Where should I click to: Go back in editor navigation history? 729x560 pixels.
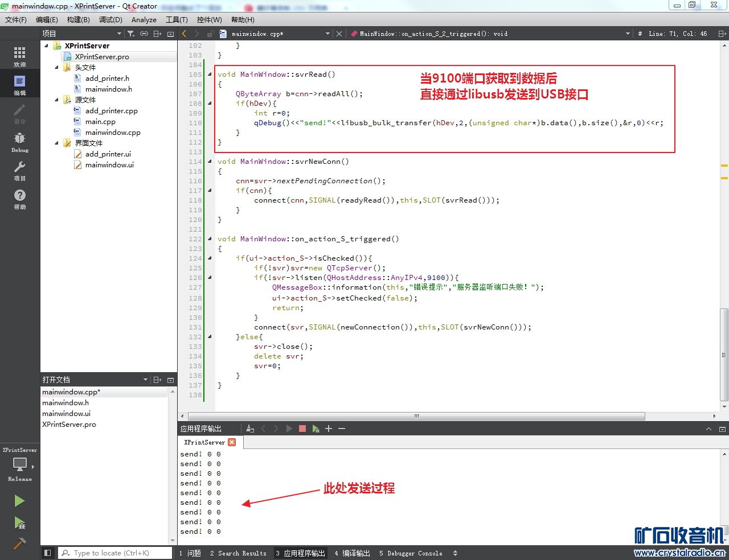pos(185,34)
